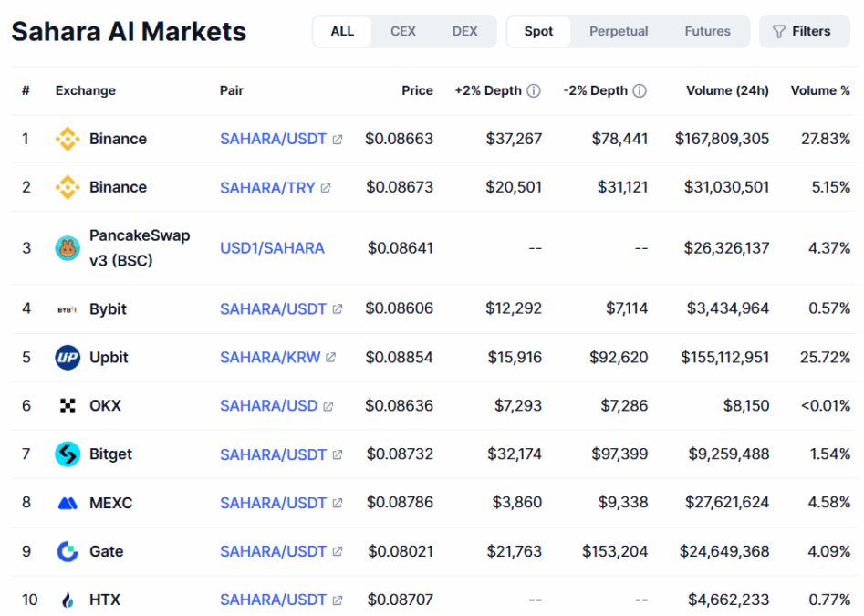864x616 pixels.
Task: Open the Bitget exchange name
Action: tap(110, 454)
